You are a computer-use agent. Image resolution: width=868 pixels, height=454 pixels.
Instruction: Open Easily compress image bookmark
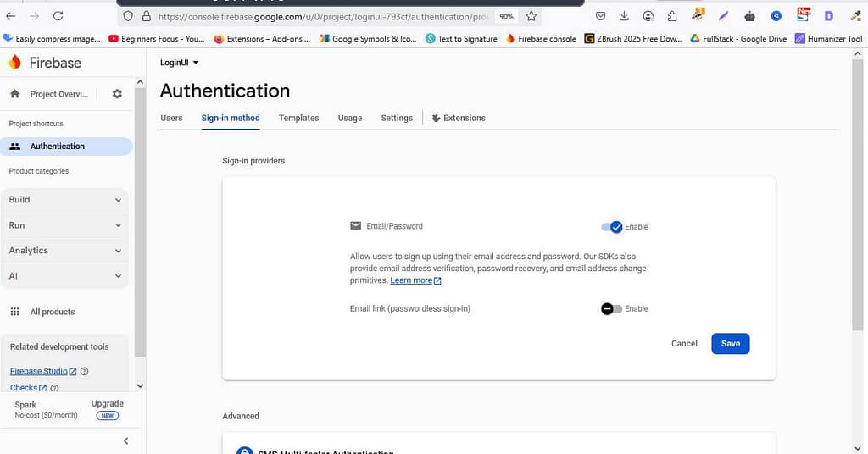point(52,39)
